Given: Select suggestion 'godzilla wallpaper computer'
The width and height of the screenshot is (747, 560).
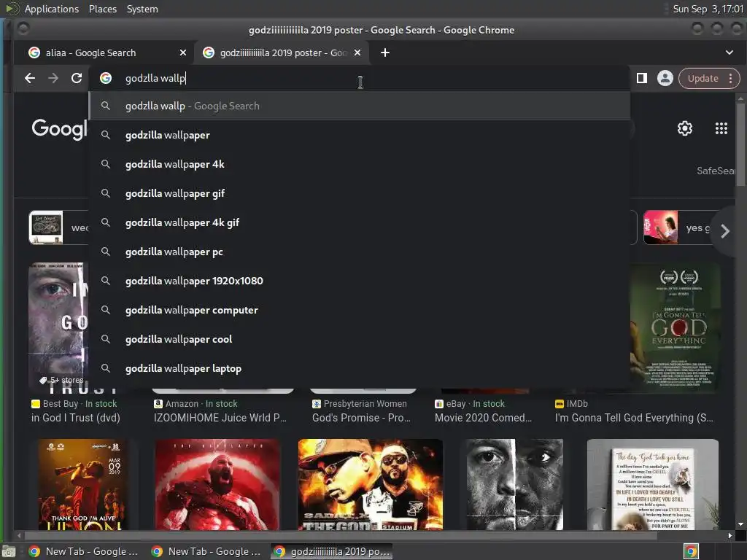Looking at the screenshot, I should pos(360,310).
